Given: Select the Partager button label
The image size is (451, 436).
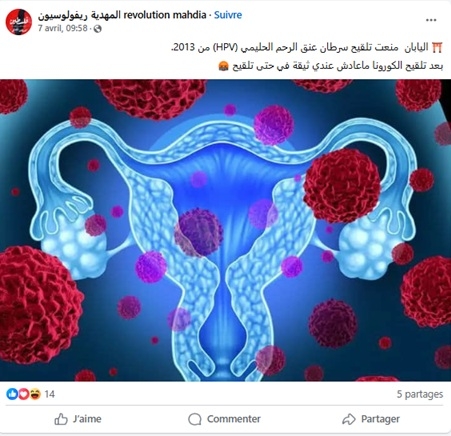Looking at the screenshot, I should pos(380,419).
